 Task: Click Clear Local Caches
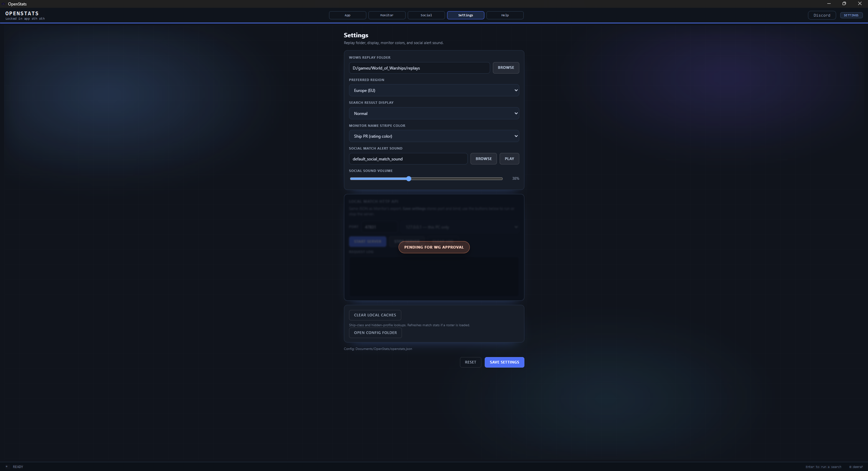point(374,315)
